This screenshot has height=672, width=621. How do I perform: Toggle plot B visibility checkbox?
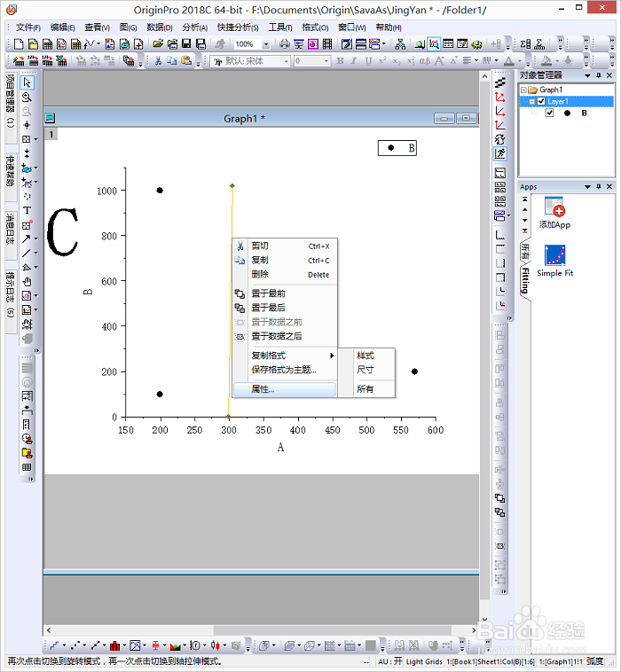(549, 113)
